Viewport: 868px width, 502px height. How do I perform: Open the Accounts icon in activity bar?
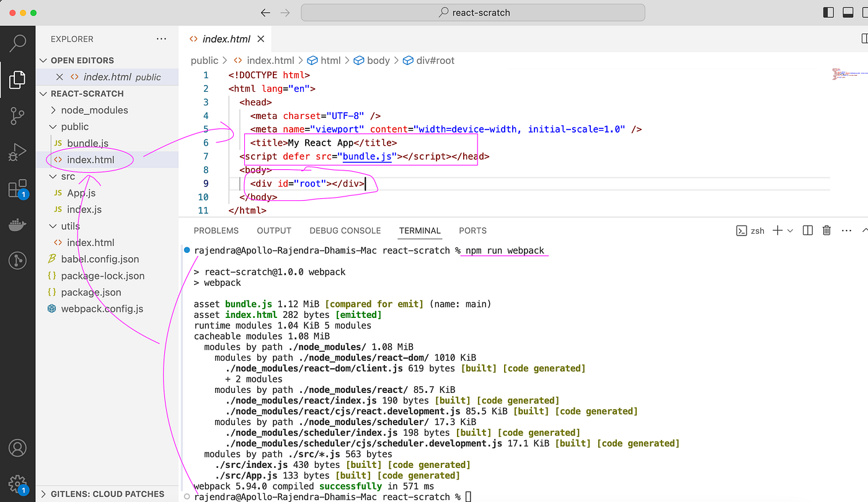tap(18, 447)
